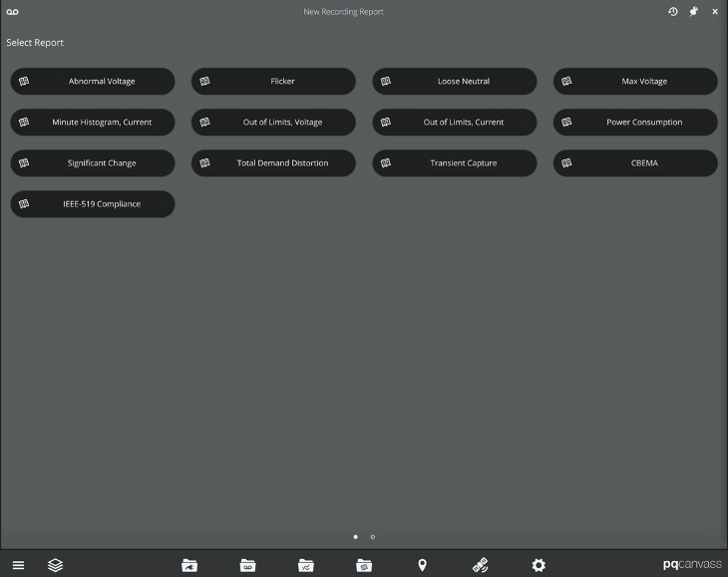This screenshot has height=578, width=728.
Task: Click the layers stack icon
Action: 56,565
